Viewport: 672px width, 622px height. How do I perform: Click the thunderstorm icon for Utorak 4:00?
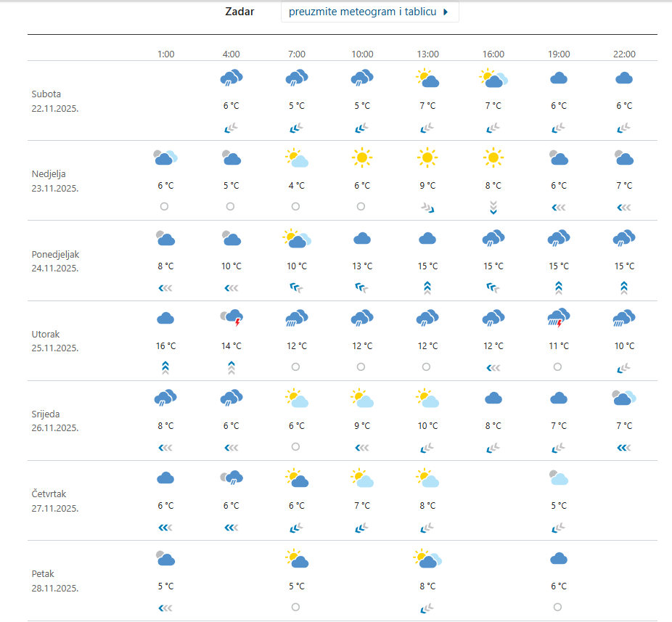(231, 317)
